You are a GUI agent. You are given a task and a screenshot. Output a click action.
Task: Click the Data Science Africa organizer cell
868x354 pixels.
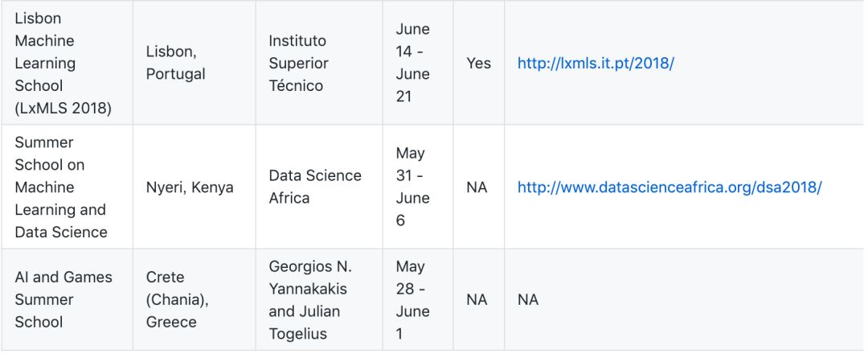tap(315, 187)
